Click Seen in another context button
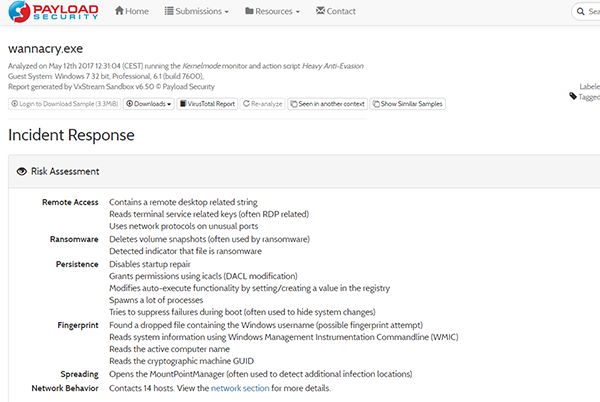 (x=328, y=104)
